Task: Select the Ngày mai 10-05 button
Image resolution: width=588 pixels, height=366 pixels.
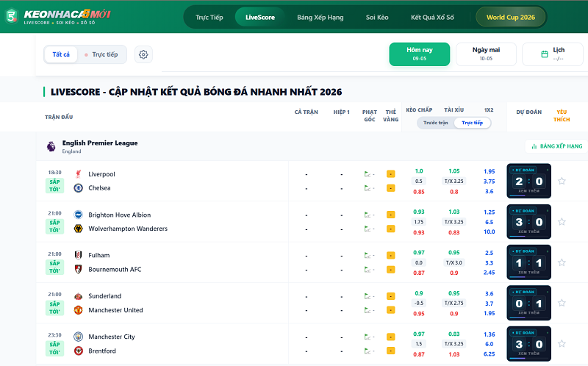Action: 486,54
